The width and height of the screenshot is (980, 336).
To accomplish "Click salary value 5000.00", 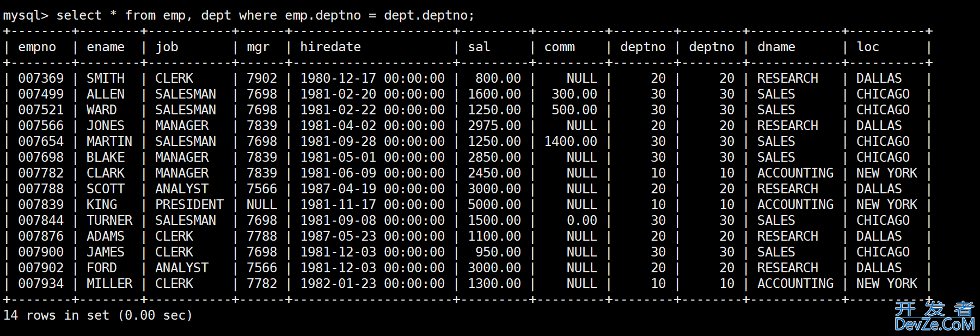I will click(494, 205).
